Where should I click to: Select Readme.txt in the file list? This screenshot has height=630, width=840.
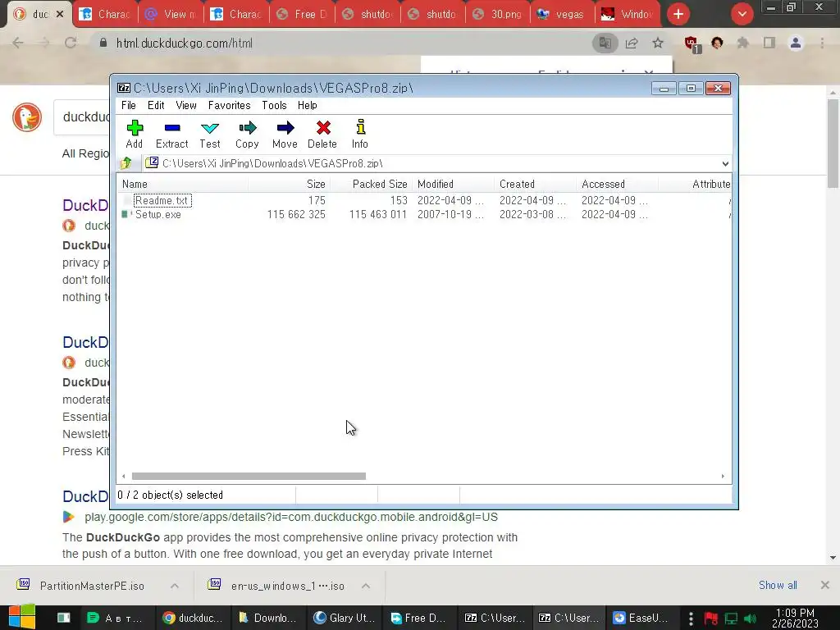(x=162, y=200)
